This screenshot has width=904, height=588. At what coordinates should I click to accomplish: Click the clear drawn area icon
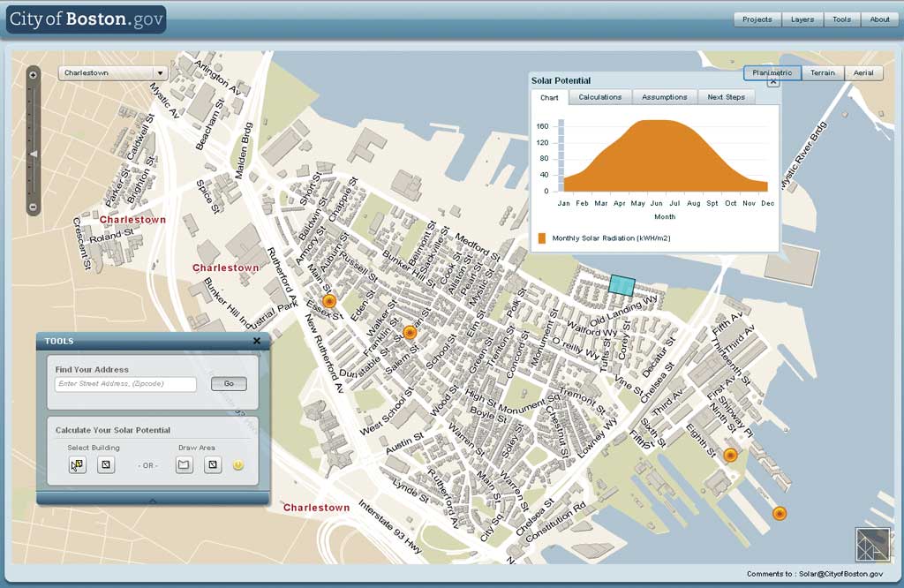pyautogui.click(x=213, y=464)
